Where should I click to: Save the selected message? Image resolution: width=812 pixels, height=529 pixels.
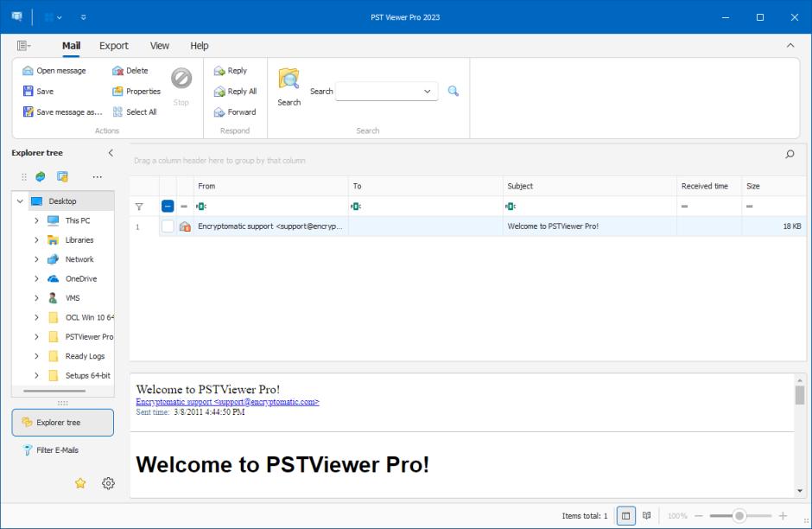click(x=38, y=91)
